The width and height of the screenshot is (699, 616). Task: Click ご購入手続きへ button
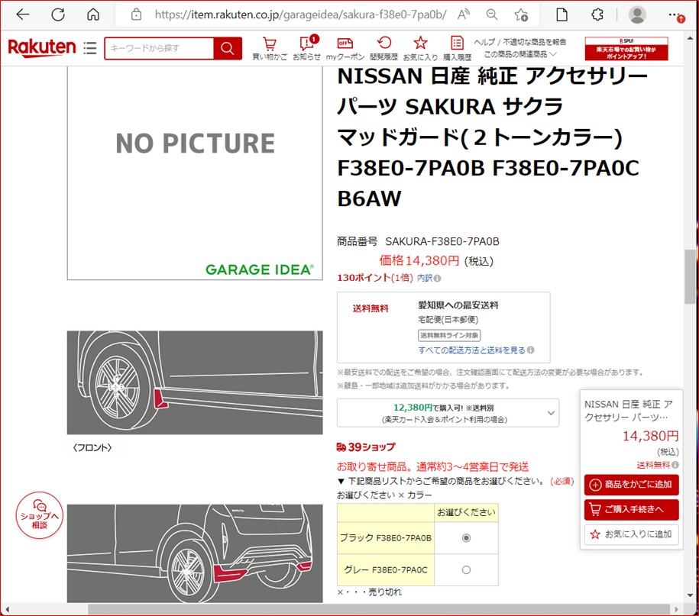tap(632, 510)
